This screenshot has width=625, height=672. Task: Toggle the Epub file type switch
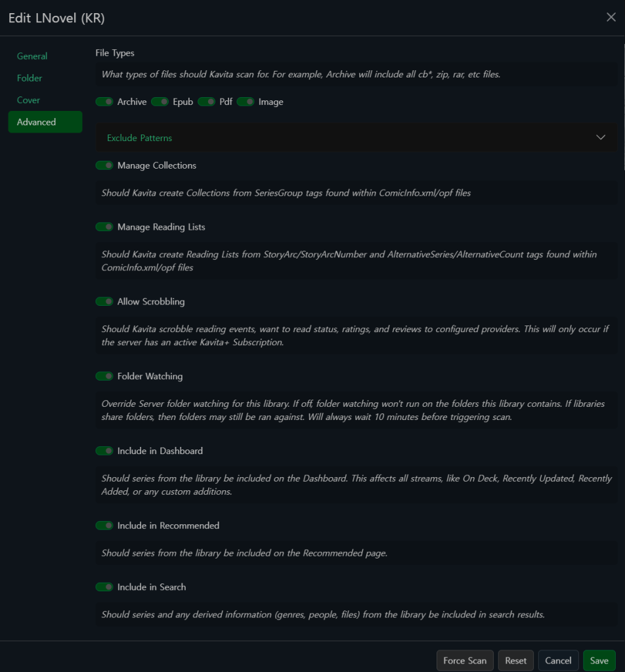160,102
